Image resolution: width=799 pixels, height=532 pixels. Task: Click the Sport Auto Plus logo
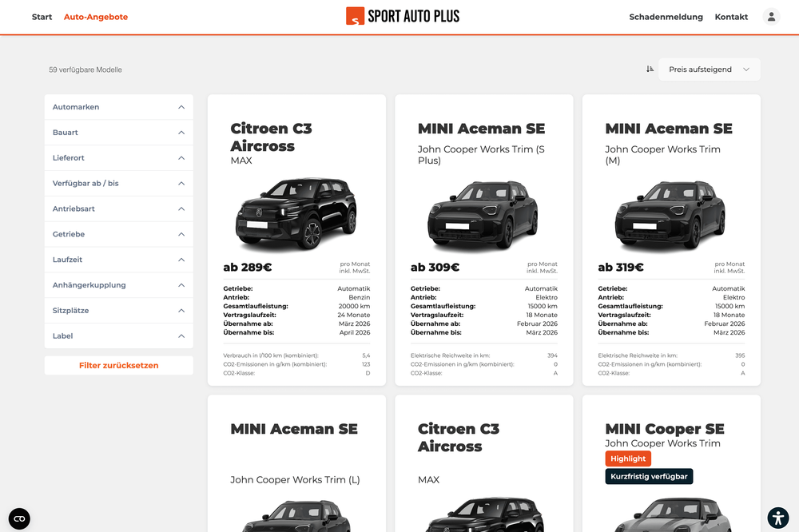403,16
